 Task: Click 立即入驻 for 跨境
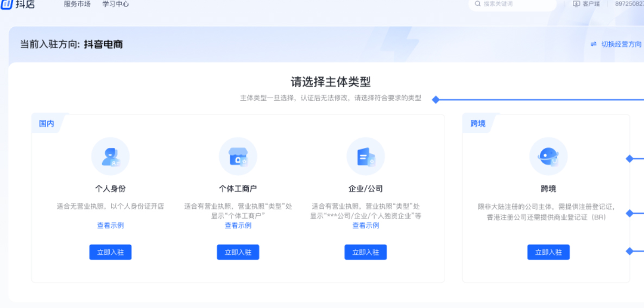coord(548,252)
